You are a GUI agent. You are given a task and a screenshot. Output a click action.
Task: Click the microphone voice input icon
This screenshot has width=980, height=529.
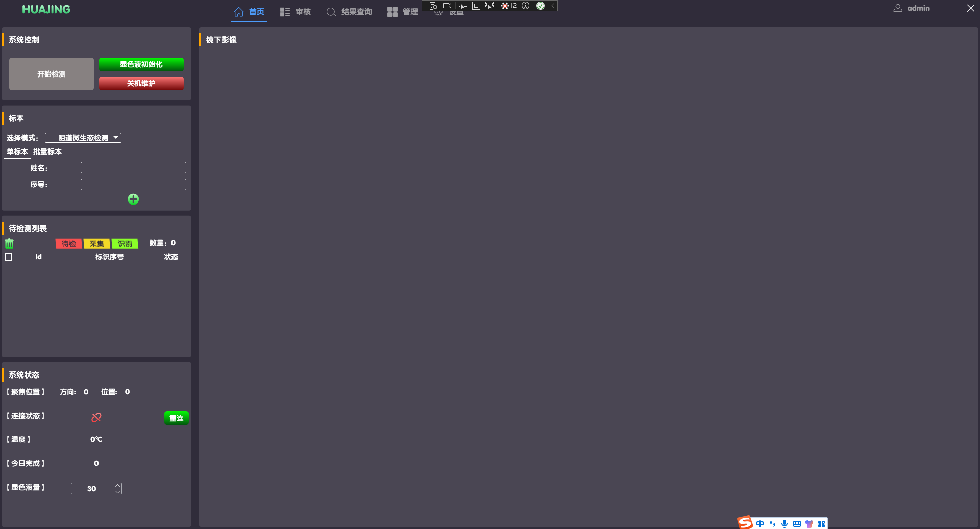(x=785, y=524)
